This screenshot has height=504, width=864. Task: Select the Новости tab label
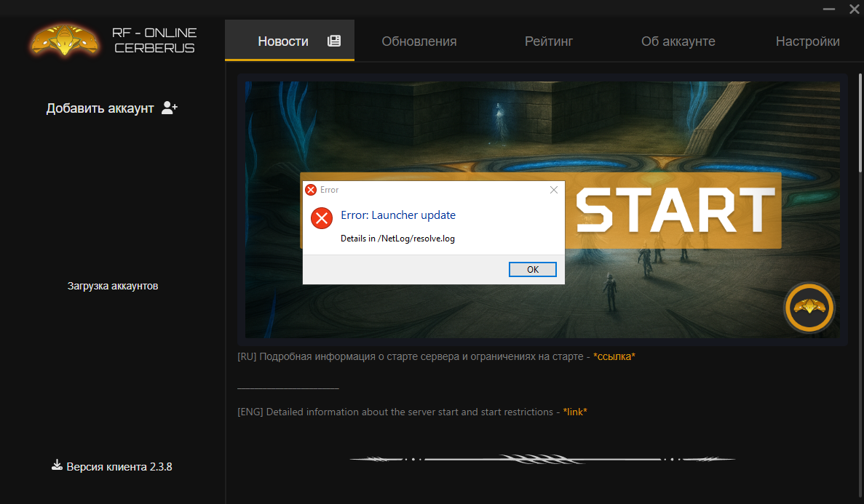coord(283,41)
